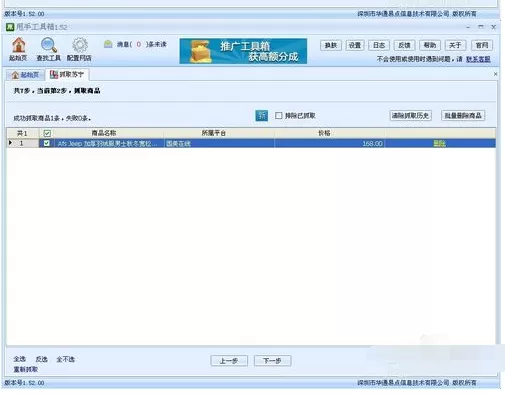Close the open tab with the panel X
The height and width of the screenshot is (395, 505).
(x=495, y=74)
